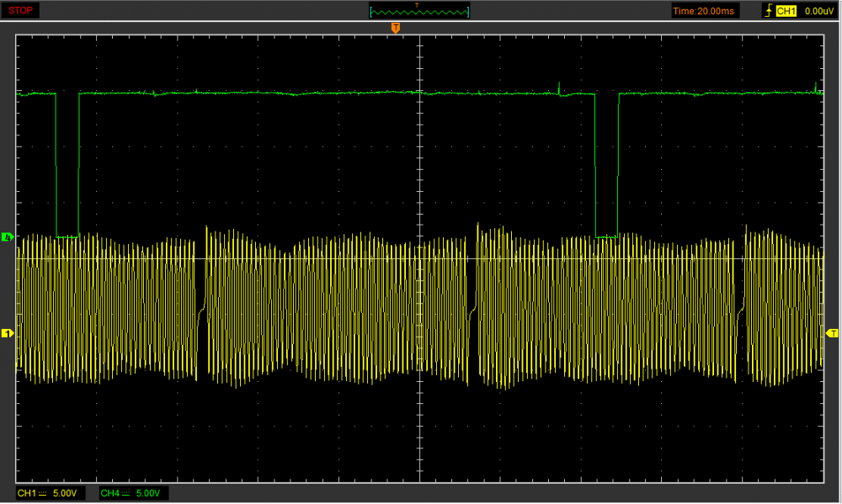Click the trigger level T marker on right edge
Viewport: 842px width, 504px height.
(832, 334)
